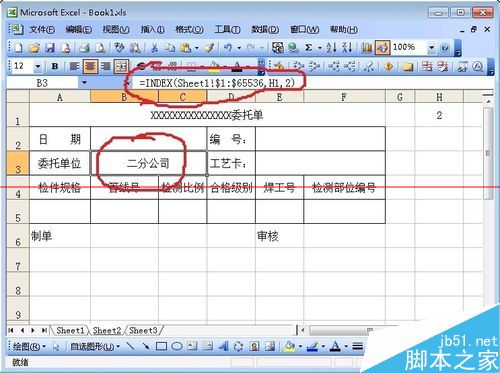Open the 自选图形(U) AutoShapes menu

(x=95, y=347)
